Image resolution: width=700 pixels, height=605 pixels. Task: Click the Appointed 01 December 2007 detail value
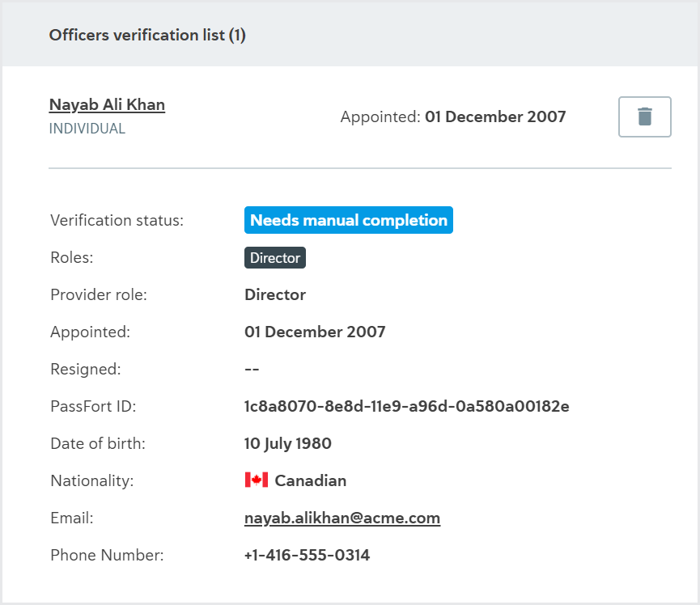tap(315, 332)
